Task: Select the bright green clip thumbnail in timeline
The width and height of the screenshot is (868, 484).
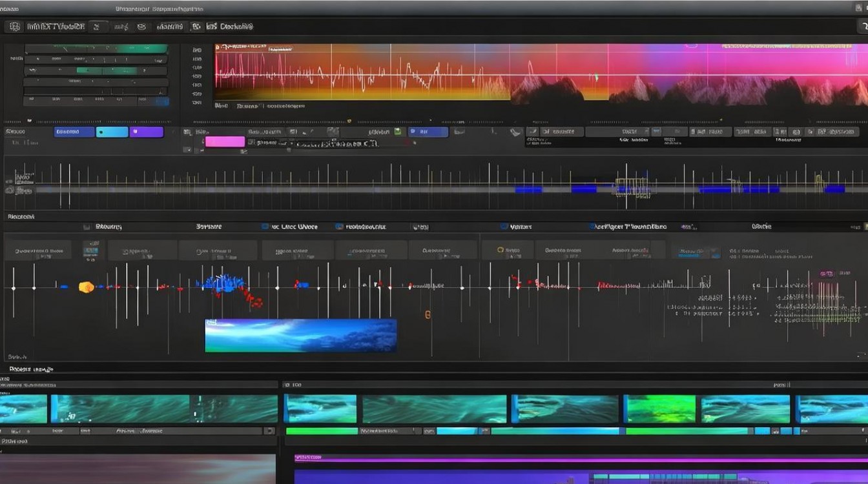Action: click(660, 409)
